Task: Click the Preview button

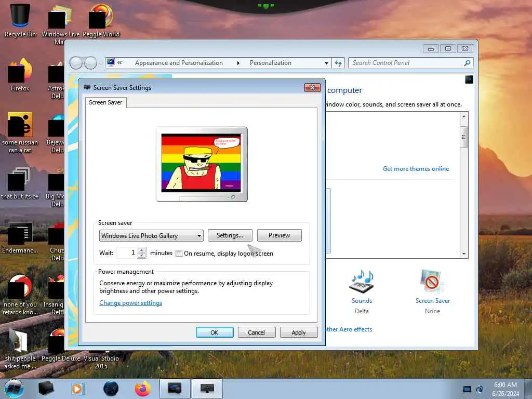Action: tap(279, 235)
